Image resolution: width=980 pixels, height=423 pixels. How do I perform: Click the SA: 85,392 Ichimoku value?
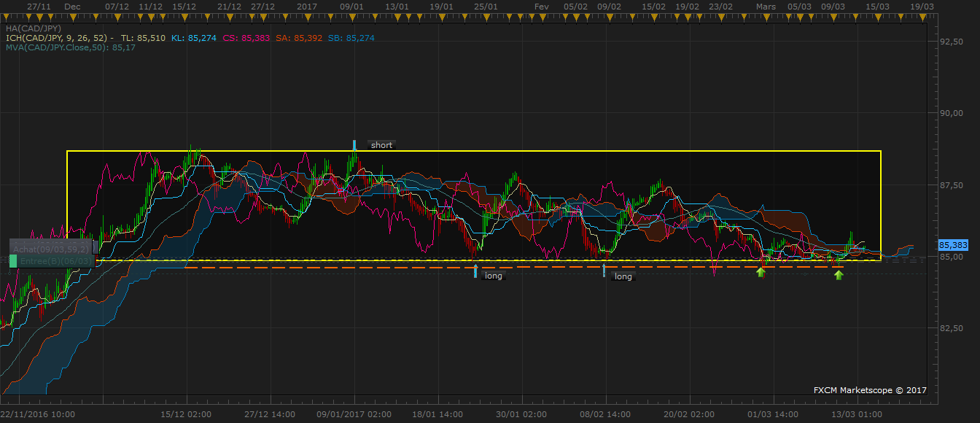[x=299, y=37]
